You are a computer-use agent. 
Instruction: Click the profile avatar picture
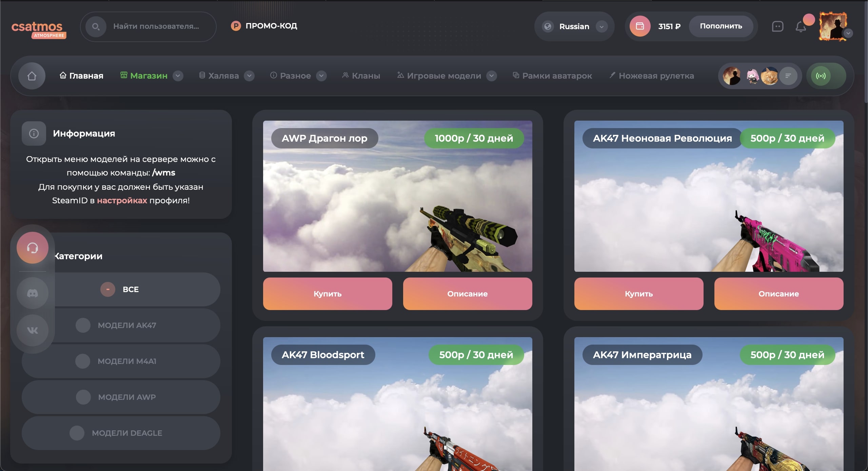pos(833,26)
